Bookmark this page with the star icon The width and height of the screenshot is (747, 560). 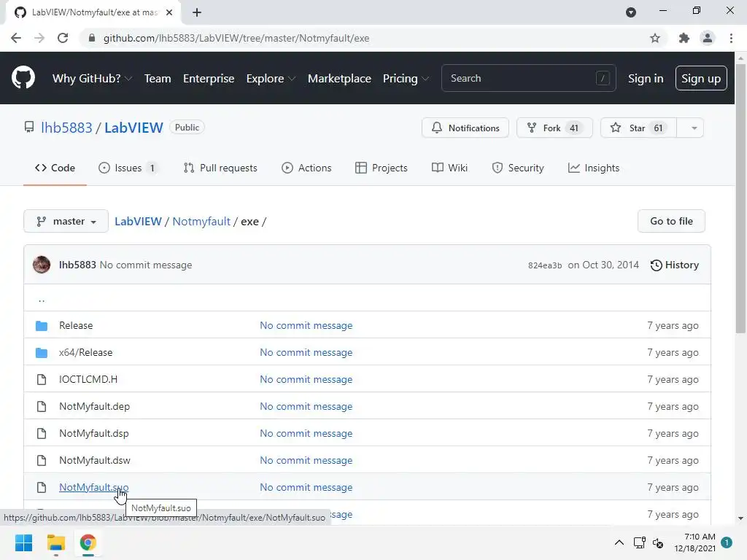pos(655,38)
